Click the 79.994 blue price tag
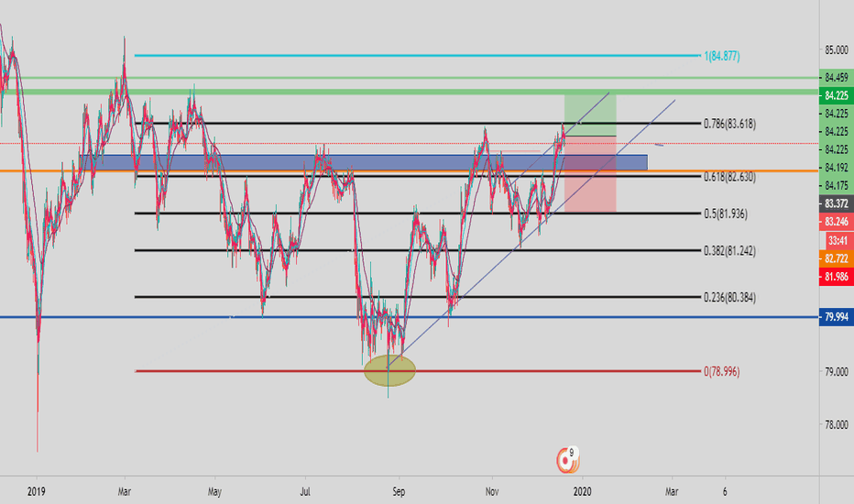 pos(835,317)
